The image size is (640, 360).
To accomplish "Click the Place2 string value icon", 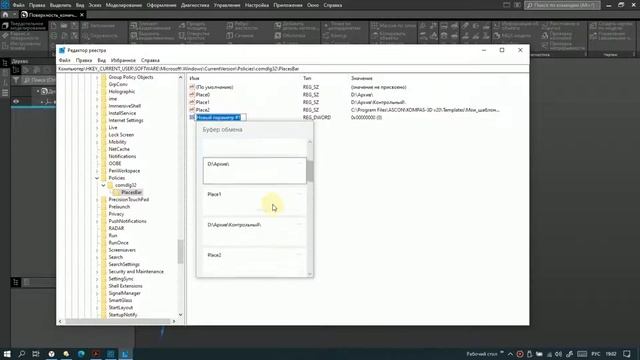I will click(192, 110).
